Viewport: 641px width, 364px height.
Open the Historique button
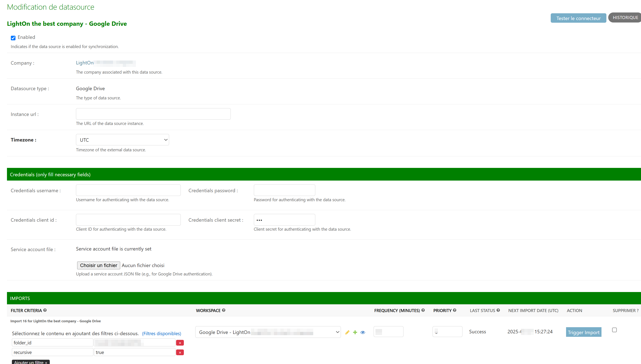[x=625, y=18]
